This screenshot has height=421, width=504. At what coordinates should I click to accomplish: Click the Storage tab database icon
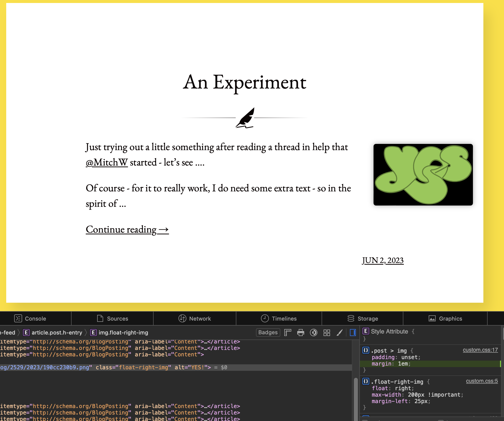[351, 318]
